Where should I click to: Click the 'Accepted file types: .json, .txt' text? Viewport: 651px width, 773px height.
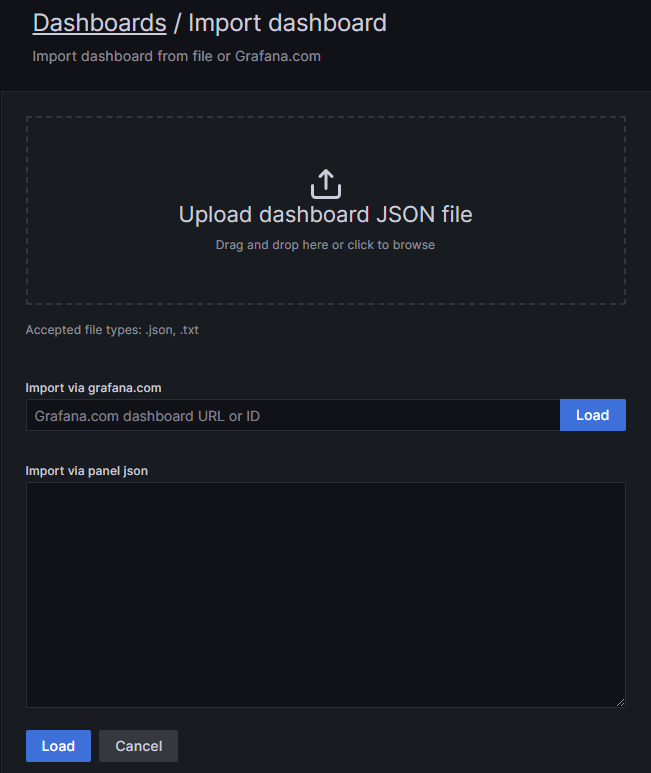click(x=112, y=330)
